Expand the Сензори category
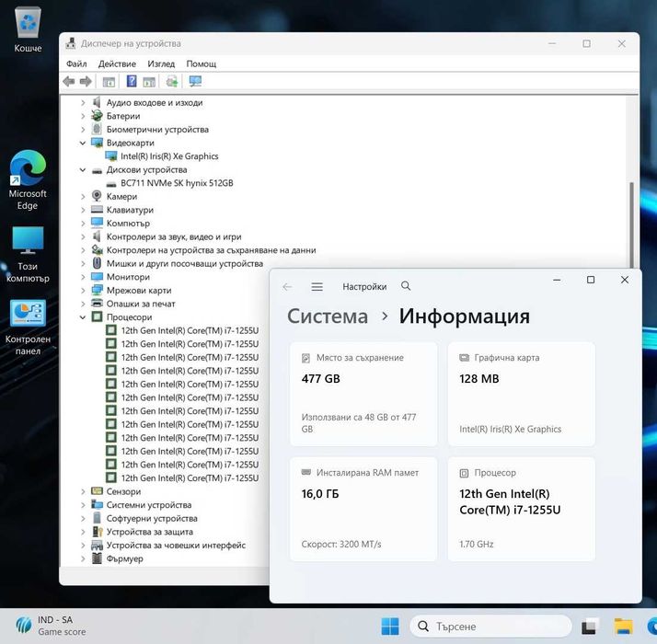This screenshot has width=657, height=644. coord(83,491)
